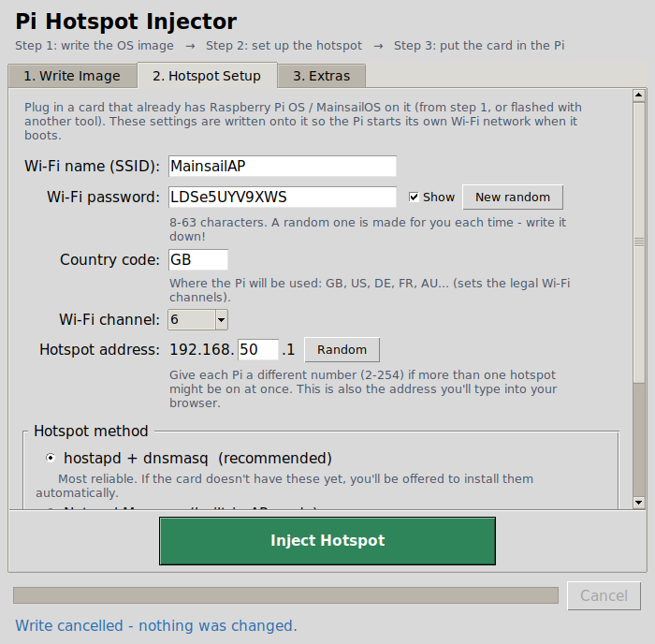Screen dimensions: 655x644
Task: Click the '8-63 characters' hint text
Action: 368,229
